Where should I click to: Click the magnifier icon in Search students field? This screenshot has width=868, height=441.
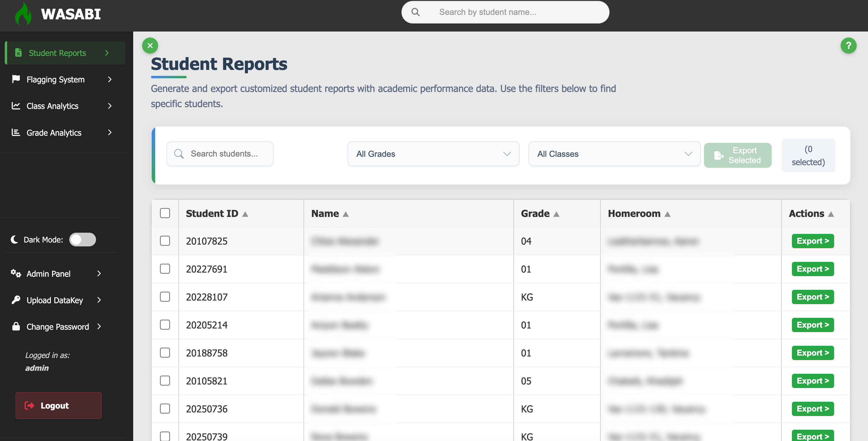click(x=179, y=154)
